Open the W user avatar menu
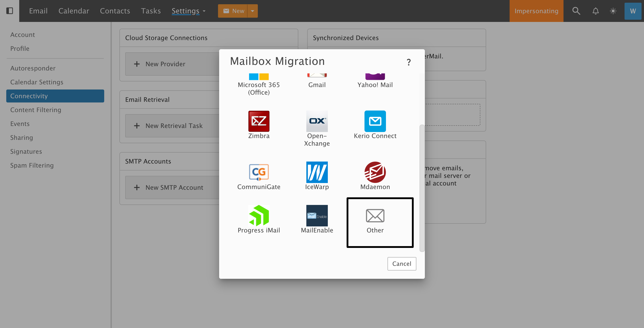The height and width of the screenshot is (328, 644). click(633, 11)
